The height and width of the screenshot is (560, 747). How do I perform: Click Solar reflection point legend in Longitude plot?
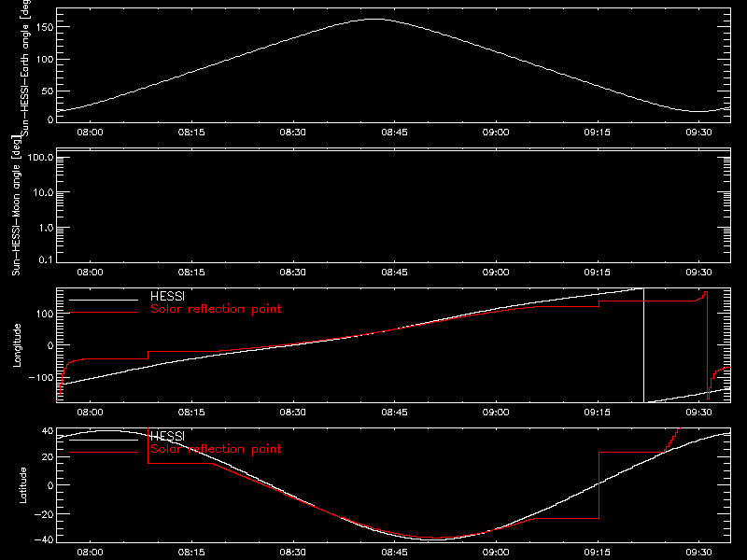point(216,309)
